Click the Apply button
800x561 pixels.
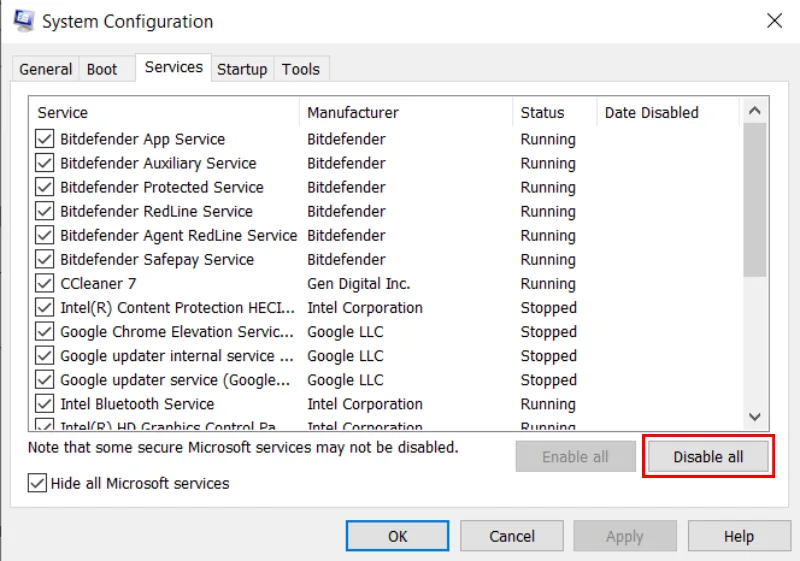tap(625, 536)
